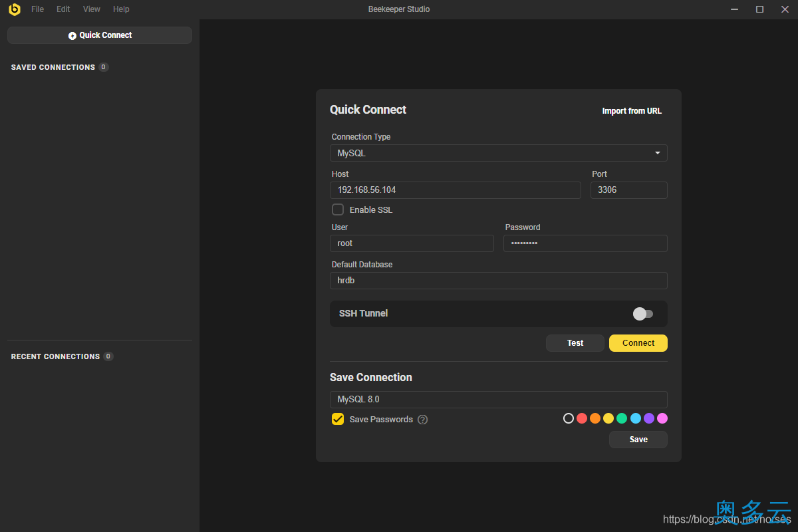Click the User field containing root
This screenshot has height=532, width=798.
tap(412, 243)
